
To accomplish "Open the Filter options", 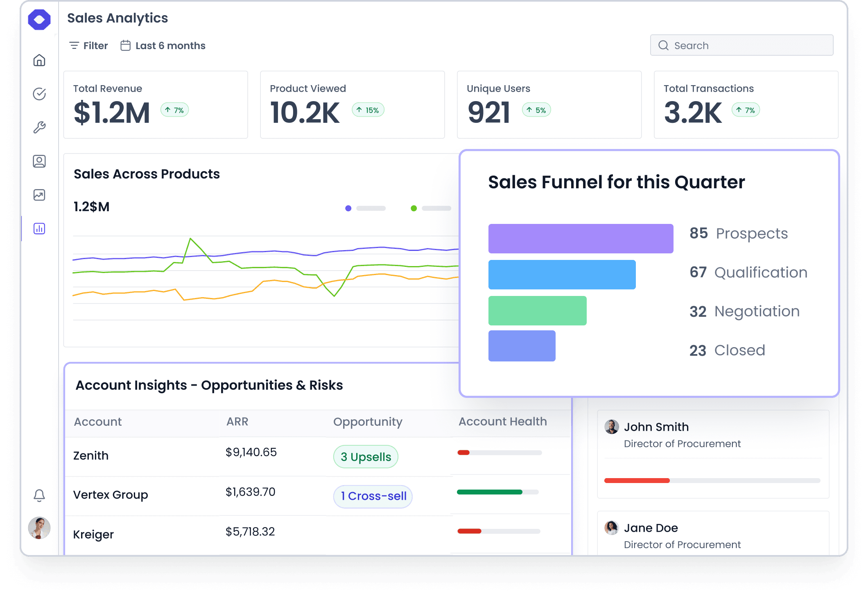I will (89, 45).
